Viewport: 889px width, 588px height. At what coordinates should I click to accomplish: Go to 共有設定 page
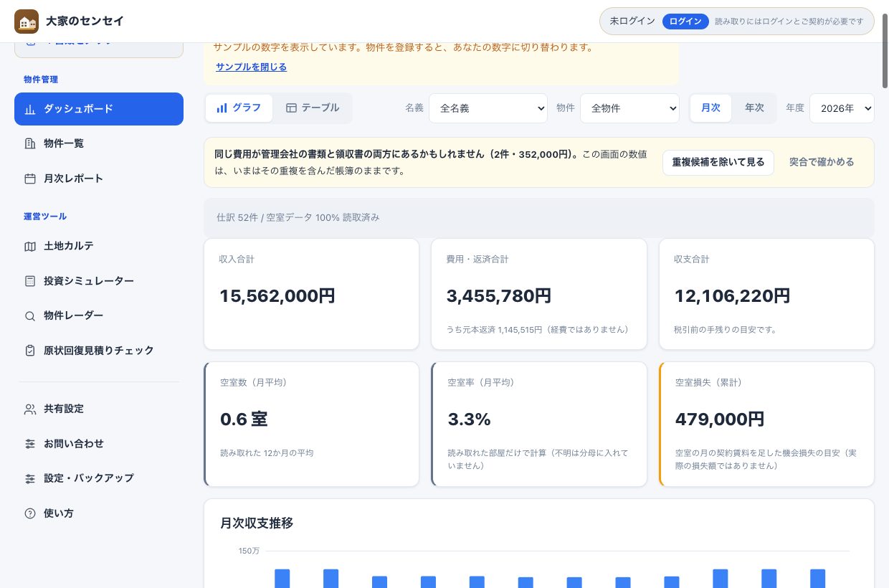point(99,409)
